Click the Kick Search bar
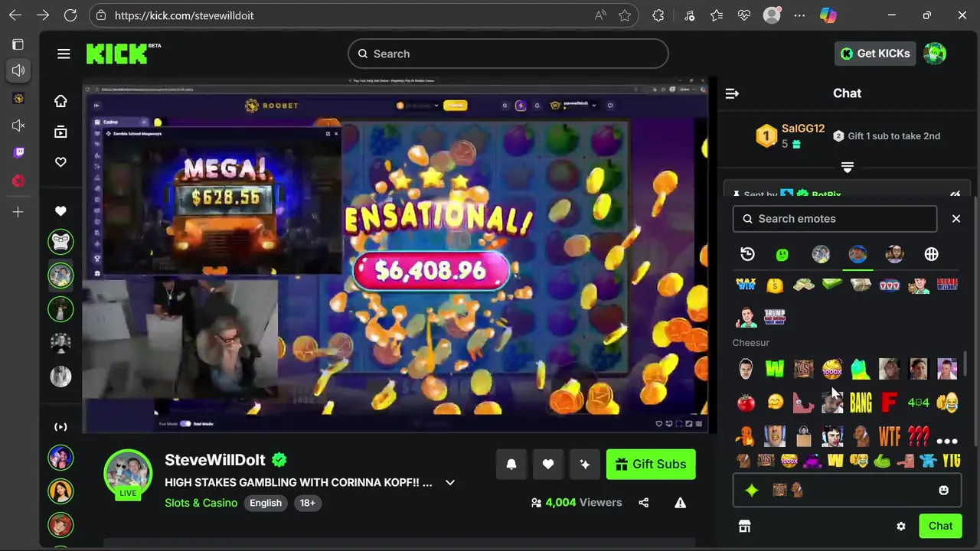Image resolution: width=980 pixels, height=551 pixels. (x=508, y=54)
